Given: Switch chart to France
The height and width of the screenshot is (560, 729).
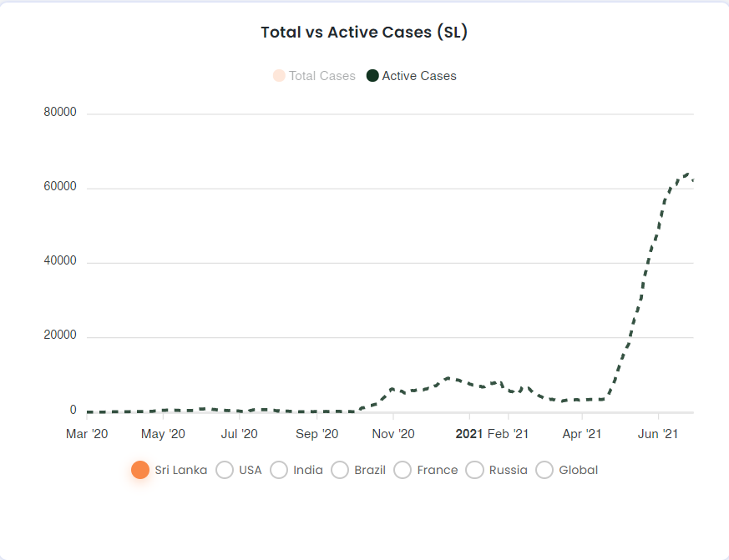Looking at the screenshot, I should [402, 470].
